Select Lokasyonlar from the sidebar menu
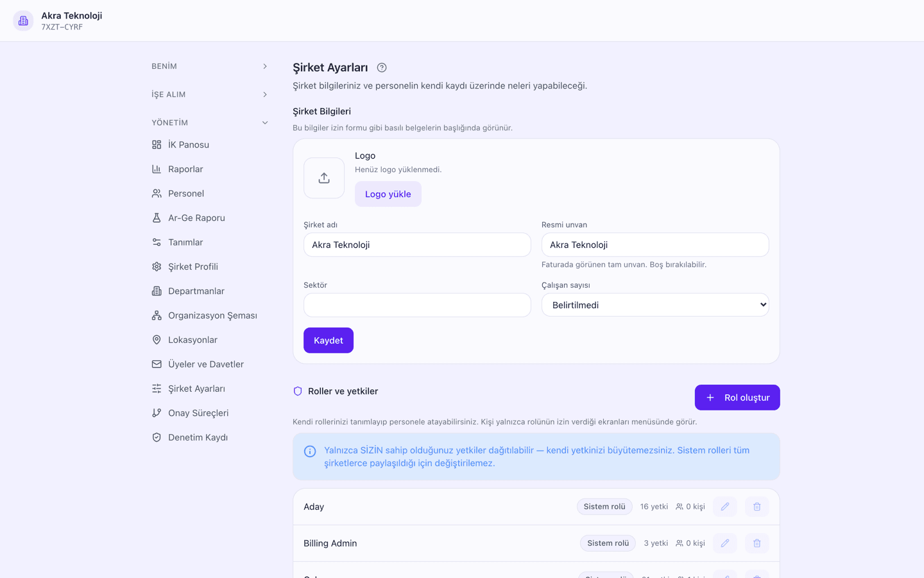924x578 pixels. tap(210, 340)
